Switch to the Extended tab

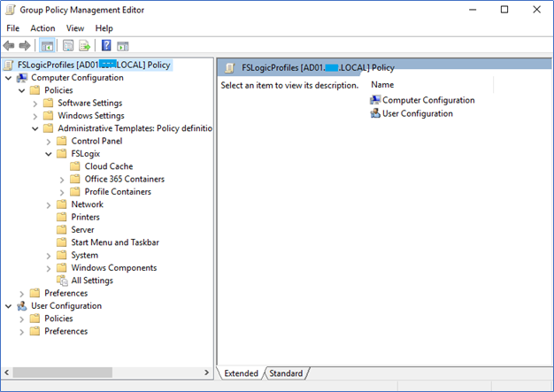pos(241,373)
